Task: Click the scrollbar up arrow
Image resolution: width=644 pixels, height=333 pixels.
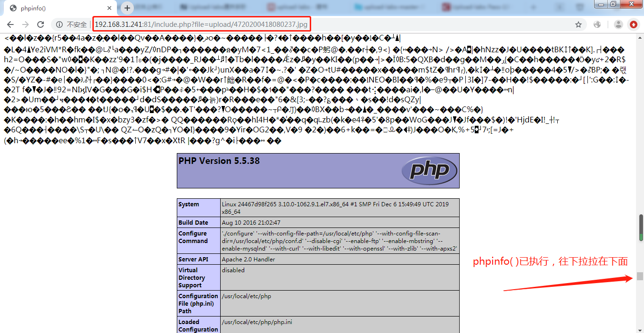Action: click(640, 37)
